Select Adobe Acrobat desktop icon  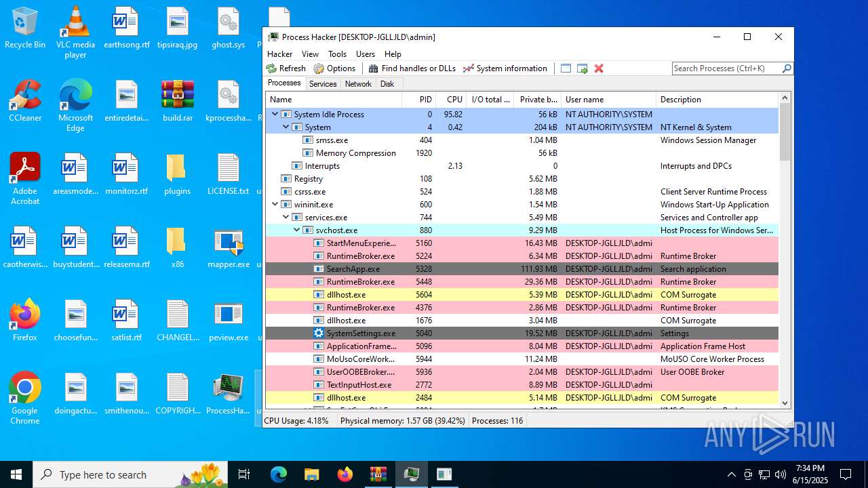25,179
